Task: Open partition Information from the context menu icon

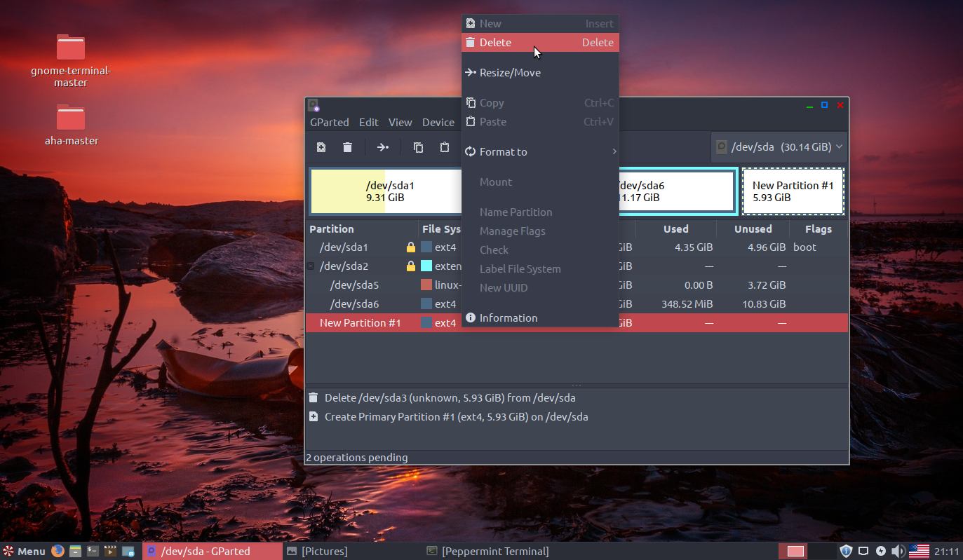Action: [471, 317]
